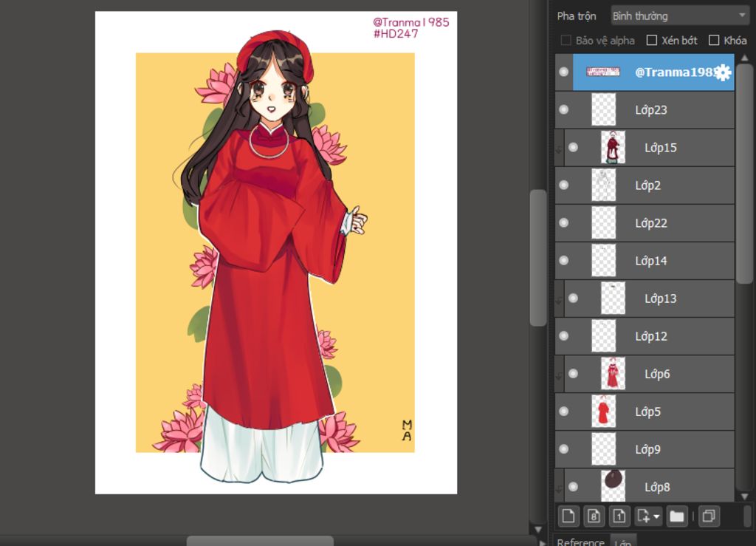
Task: Open the add-layer options dropdown
Action: tap(648, 516)
